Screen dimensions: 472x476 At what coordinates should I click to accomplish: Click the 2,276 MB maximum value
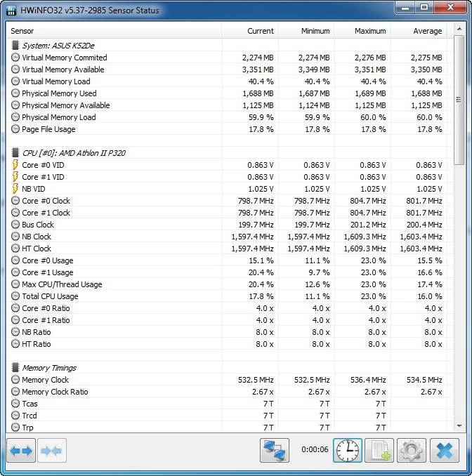point(370,58)
